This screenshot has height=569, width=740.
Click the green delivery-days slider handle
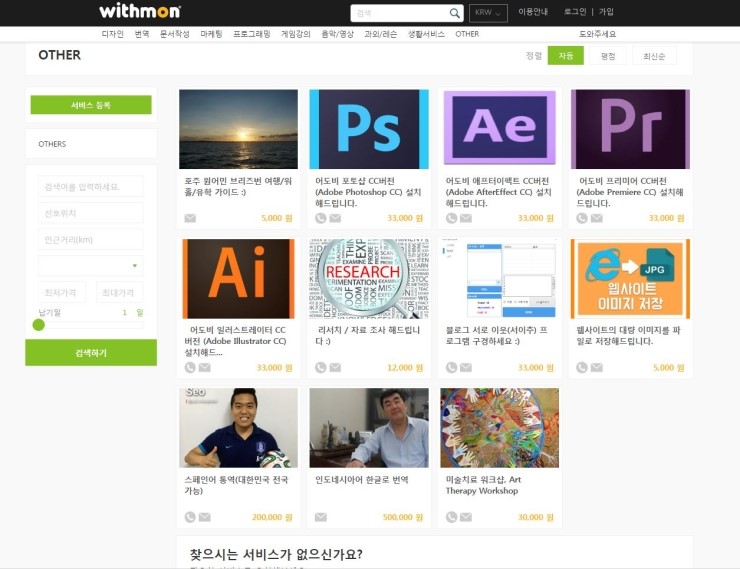[39, 325]
